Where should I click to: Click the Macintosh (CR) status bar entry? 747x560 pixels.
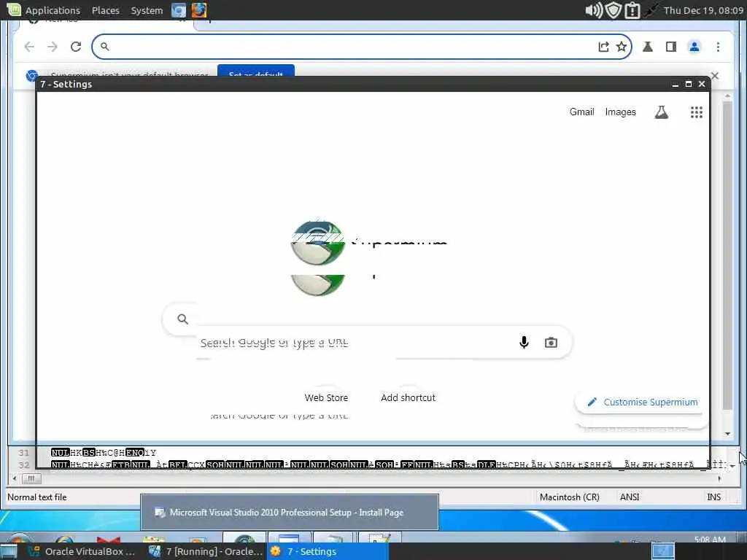569,497
